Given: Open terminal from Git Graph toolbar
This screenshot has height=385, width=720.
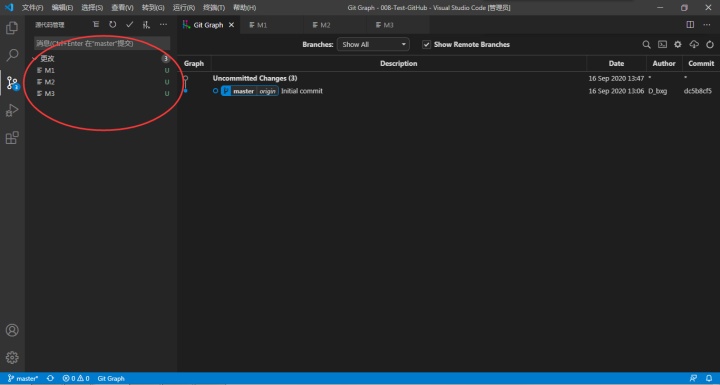Looking at the screenshot, I should (662, 45).
